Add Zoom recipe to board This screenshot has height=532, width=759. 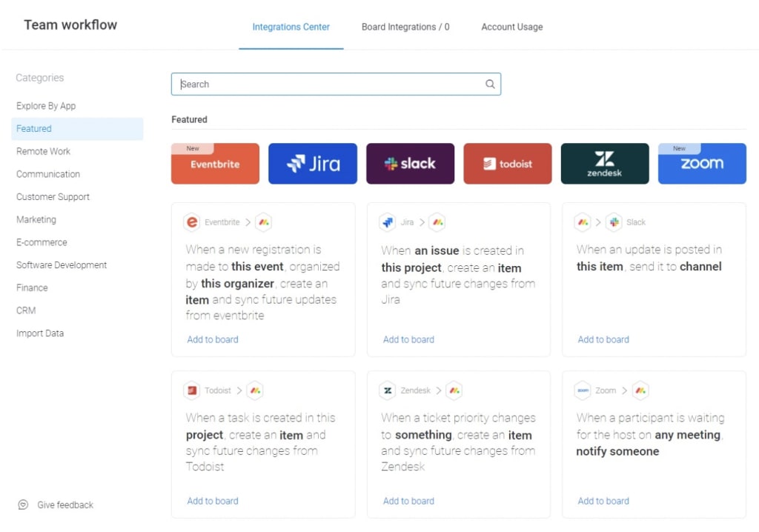point(603,501)
